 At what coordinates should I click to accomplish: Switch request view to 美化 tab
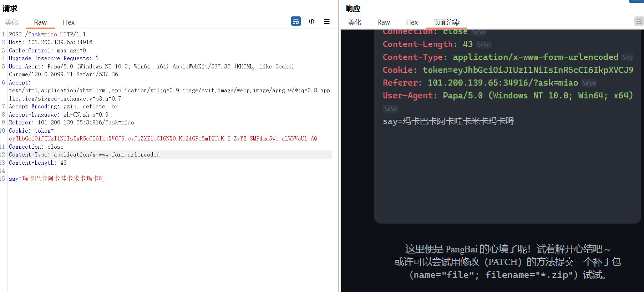coord(11,22)
